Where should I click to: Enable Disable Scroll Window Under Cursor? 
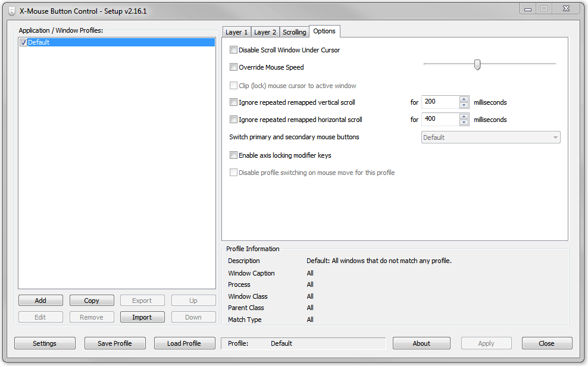click(x=233, y=50)
